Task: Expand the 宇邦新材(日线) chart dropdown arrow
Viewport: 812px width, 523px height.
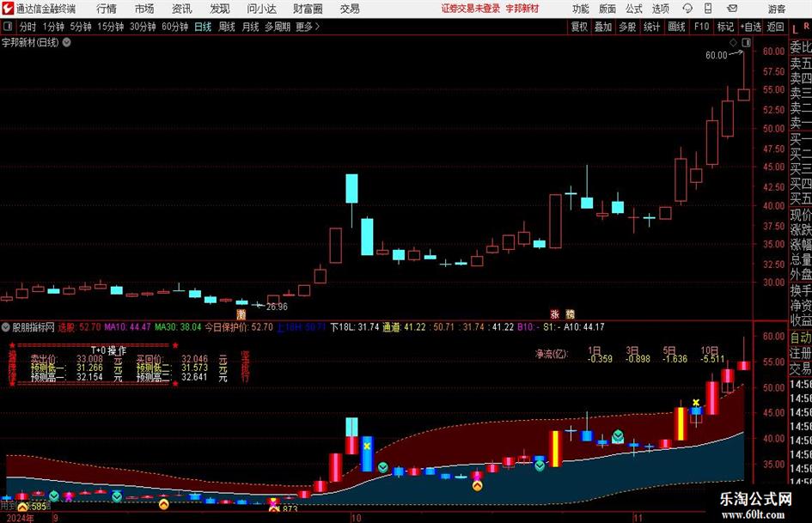Action: [x=67, y=42]
